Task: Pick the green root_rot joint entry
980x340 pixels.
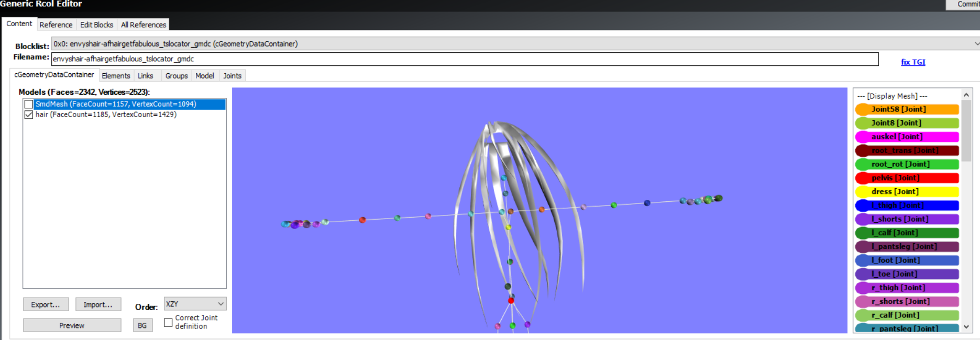Action: click(x=907, y=164)
